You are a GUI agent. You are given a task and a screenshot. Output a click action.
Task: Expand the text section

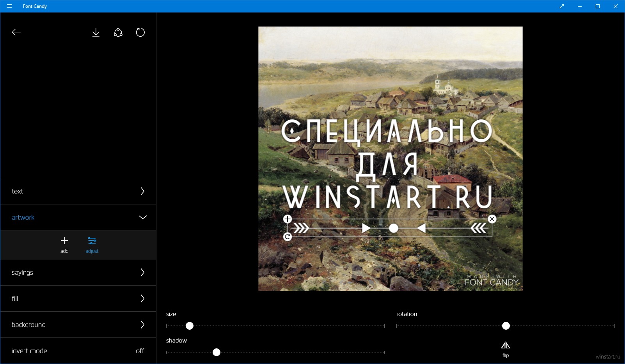pyautogui.click(x=78, y=191)
